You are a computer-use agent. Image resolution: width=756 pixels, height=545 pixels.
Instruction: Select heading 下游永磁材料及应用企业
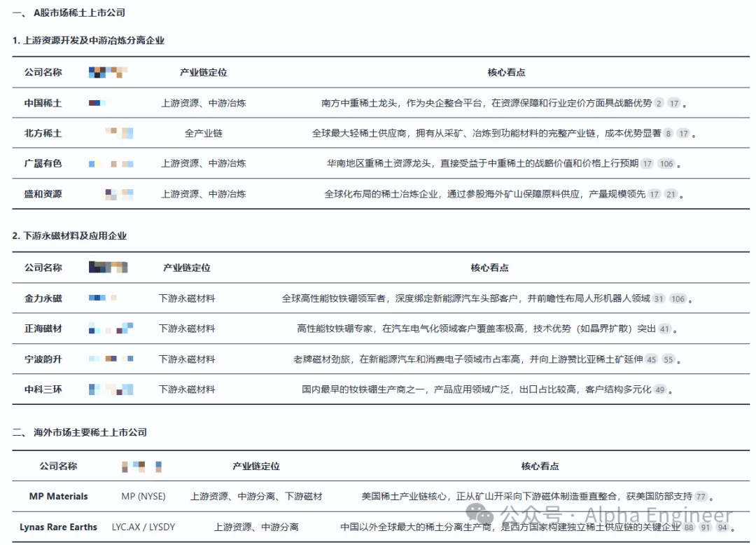tap(75, 236)
